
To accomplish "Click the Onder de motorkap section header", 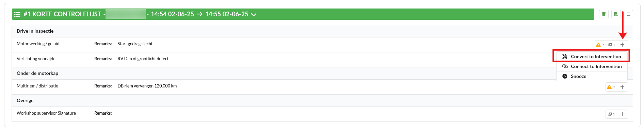I will tap(37, 73).
